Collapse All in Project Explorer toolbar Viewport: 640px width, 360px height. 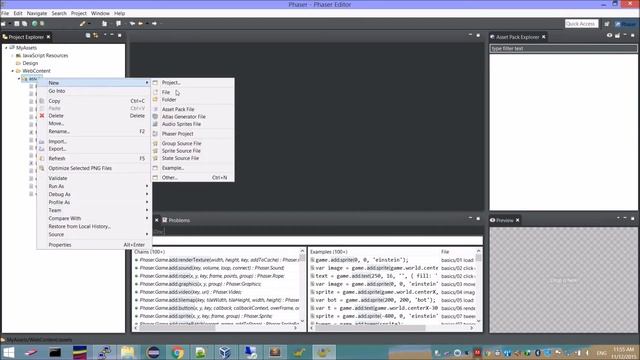point(88,36)
